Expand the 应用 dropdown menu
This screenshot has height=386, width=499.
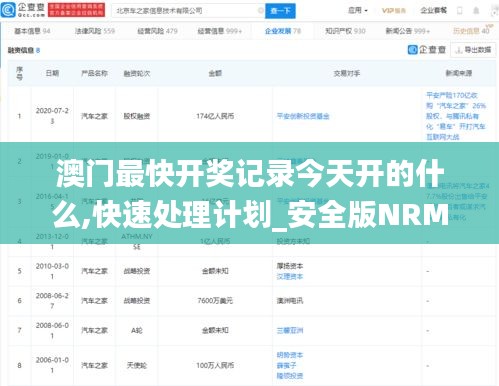[x=358, y=11]
